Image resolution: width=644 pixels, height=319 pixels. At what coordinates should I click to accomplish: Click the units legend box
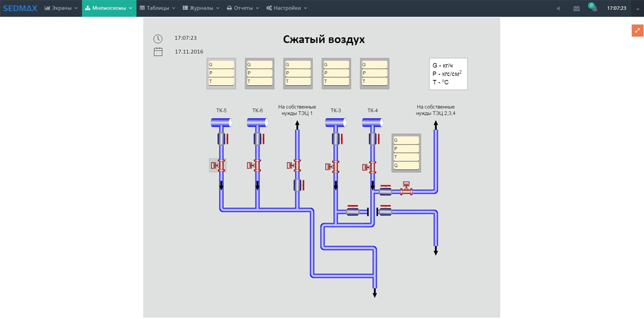click(x=448, y=74)
